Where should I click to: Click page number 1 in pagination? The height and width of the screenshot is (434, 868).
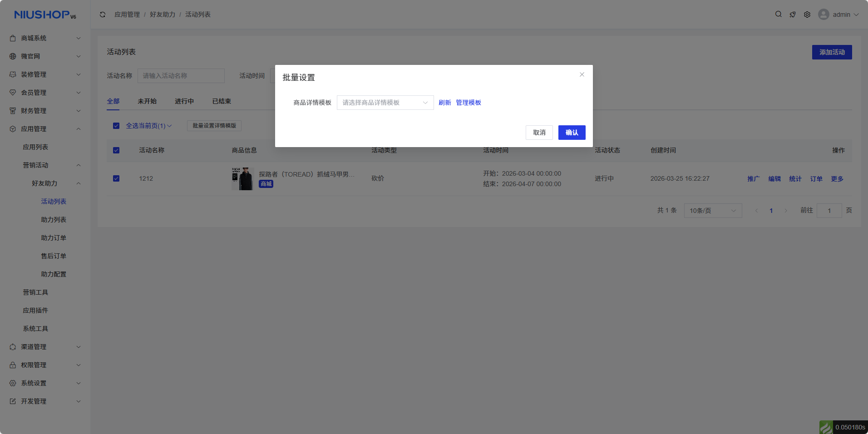[771, 211]
